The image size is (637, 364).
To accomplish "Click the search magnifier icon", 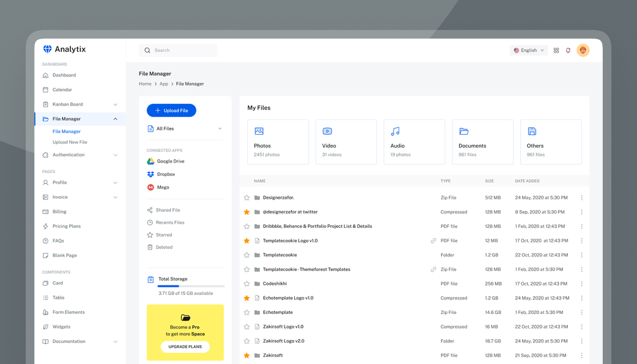I will [x=148, y=50].
